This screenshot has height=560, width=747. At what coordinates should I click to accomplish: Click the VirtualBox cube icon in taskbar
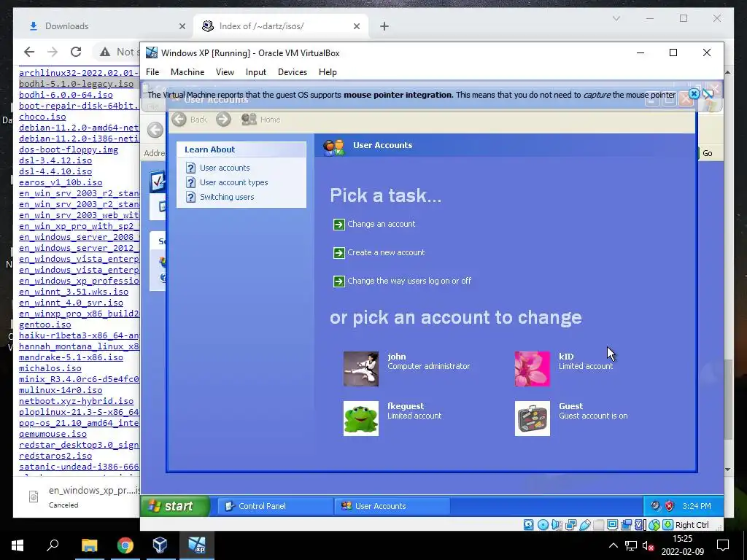[x=160, y=545]
